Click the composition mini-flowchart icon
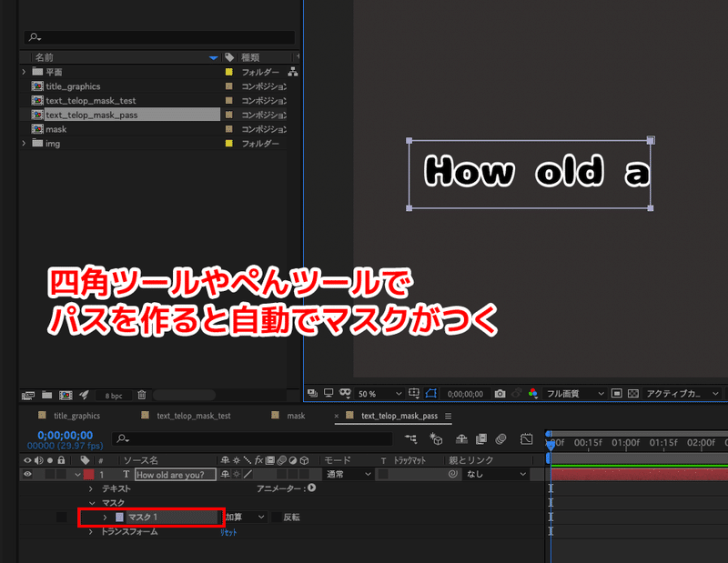 (411, 438)
